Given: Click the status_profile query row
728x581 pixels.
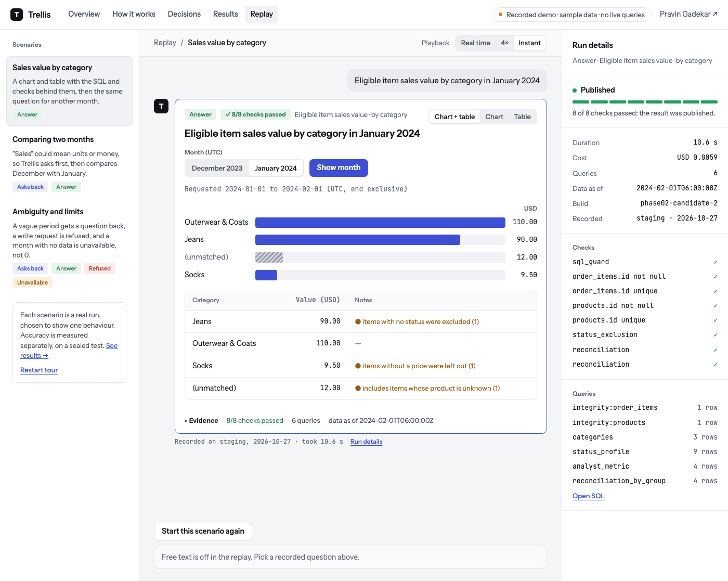Looking at the screenshot, I should coord(645,452).
